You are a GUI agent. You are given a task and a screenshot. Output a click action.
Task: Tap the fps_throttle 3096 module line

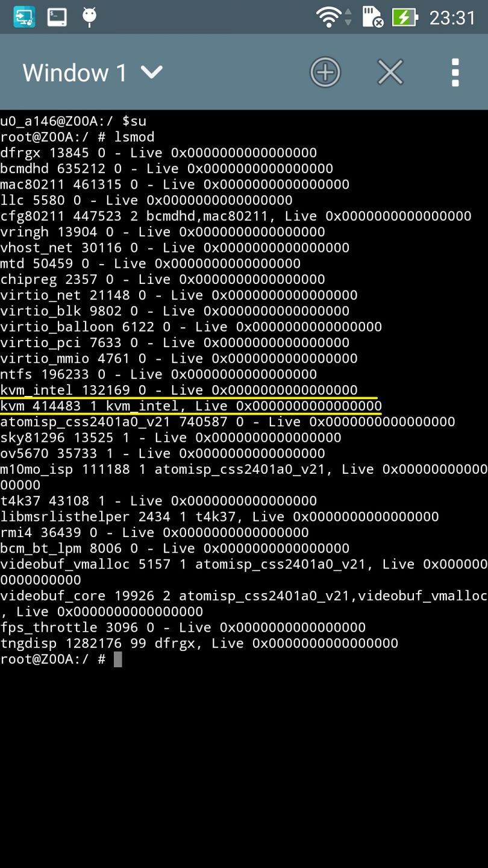(x=183, y=627)
